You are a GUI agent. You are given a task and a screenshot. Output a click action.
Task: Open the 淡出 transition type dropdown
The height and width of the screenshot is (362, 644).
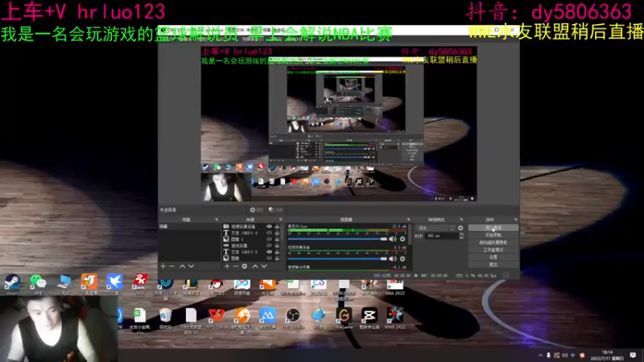[436, 228]
